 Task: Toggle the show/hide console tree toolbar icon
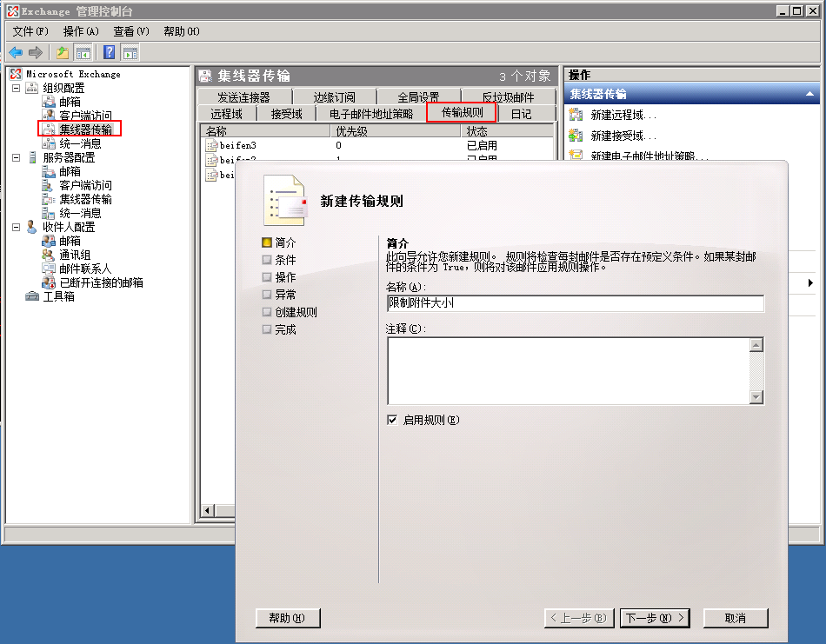83,51
